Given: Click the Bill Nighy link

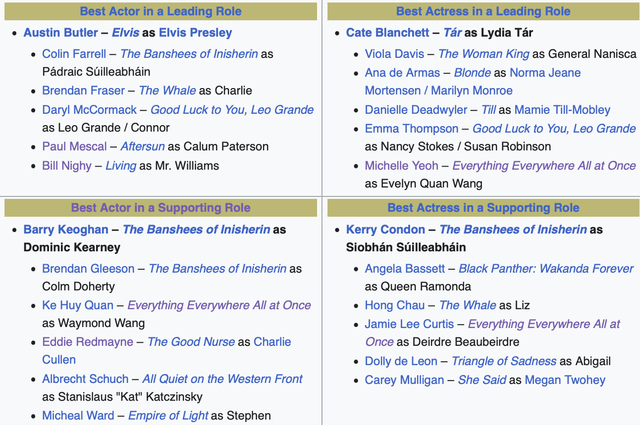Looking at the screenshot, I should [67, 166].
